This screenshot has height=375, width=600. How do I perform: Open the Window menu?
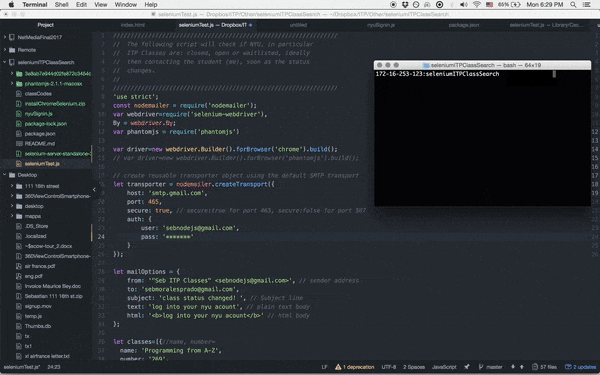click(x=126, y=5)
